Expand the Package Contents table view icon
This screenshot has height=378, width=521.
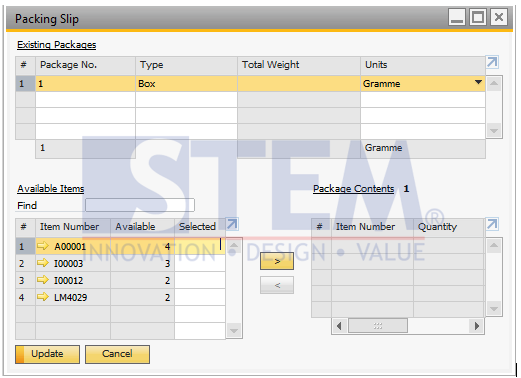click(x=492, y=224)
